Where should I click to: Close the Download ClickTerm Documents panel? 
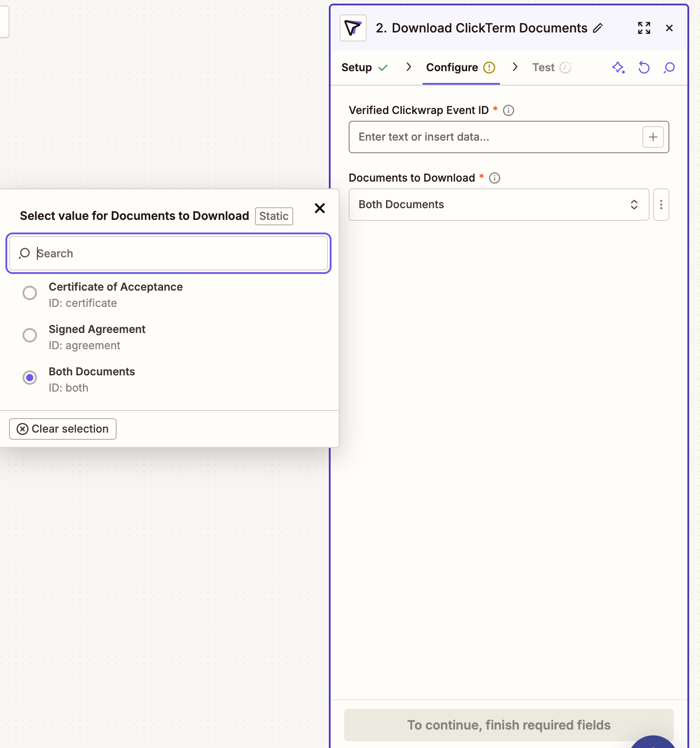click(669, 28)
